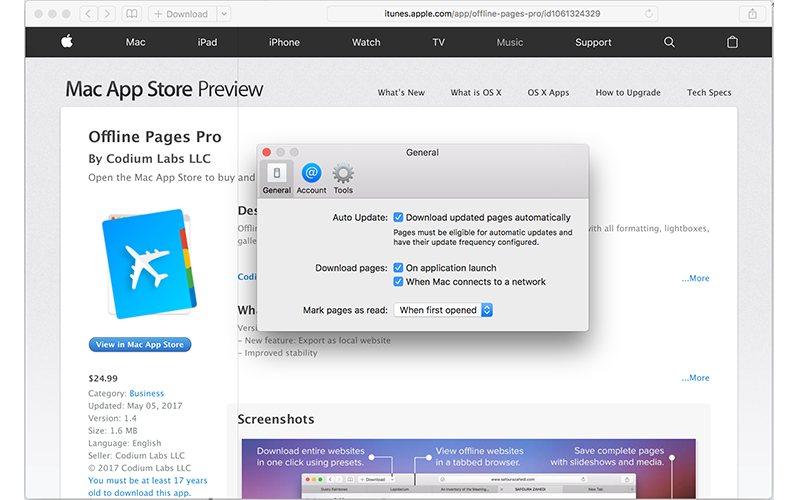Click the Version: 1.4 text
The height and width of the screenshot is (500, 800).
coord(112,418)
